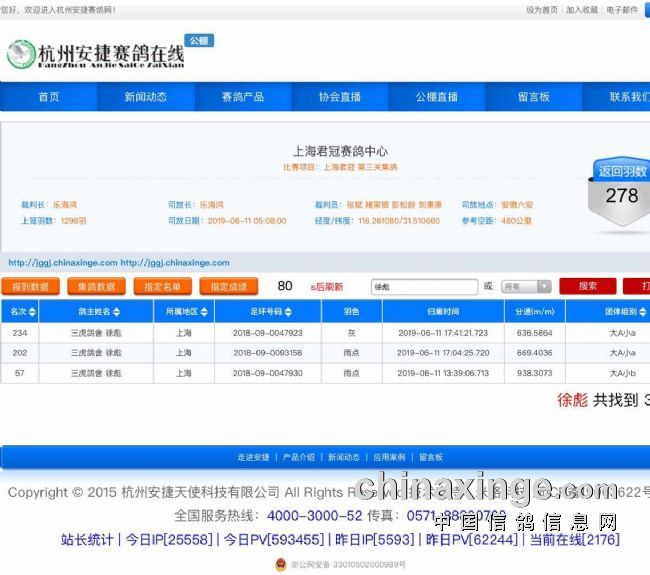The height and width of the screenshot is (575, 650).
Task: Sort by 所属地区 using its sort arrows
Action: tap(204, 312)
